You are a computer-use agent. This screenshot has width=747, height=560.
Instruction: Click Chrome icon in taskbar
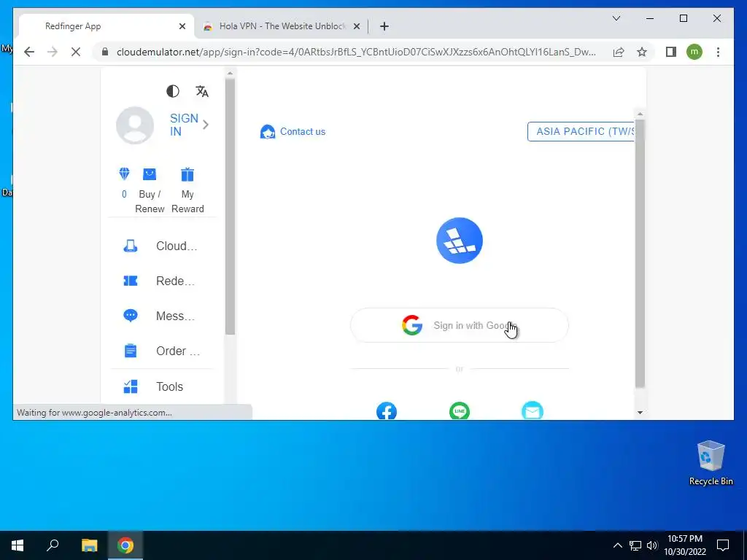coord(125,545)
